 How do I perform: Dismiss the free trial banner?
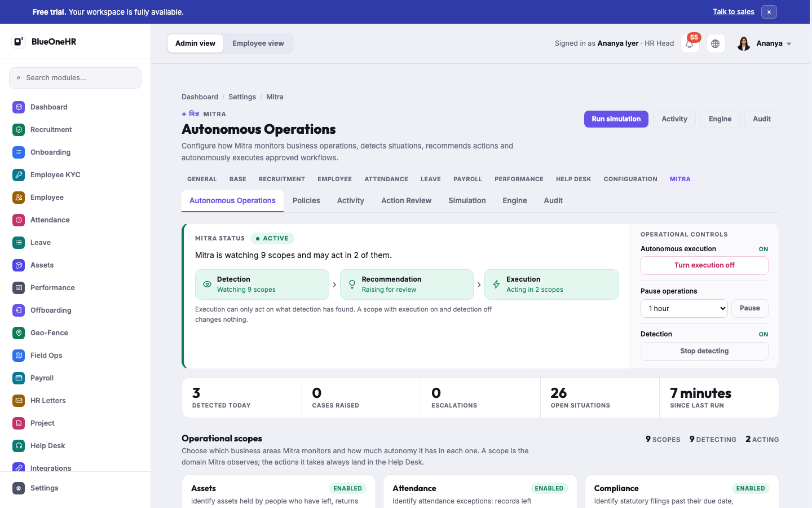769,12
